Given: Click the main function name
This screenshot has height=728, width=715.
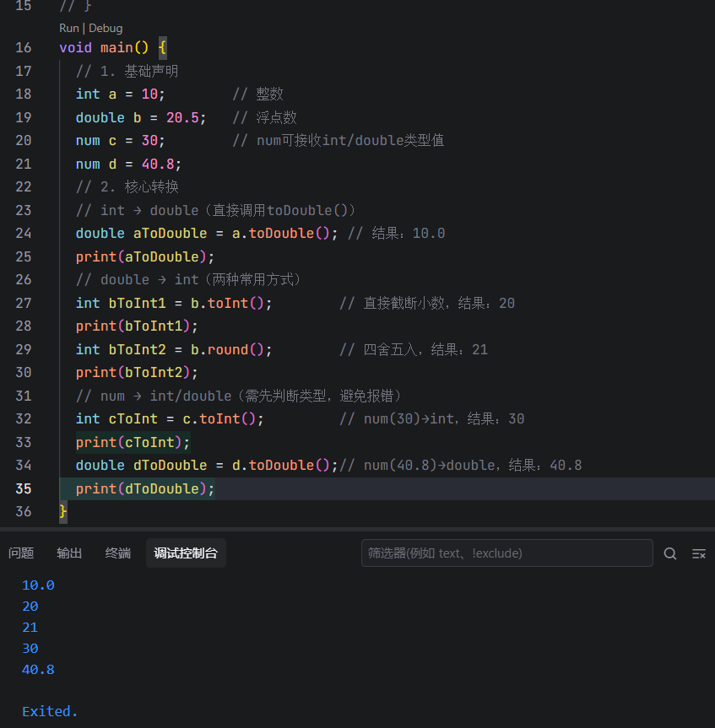Looking at the screenshot, I should pos(116,47).
